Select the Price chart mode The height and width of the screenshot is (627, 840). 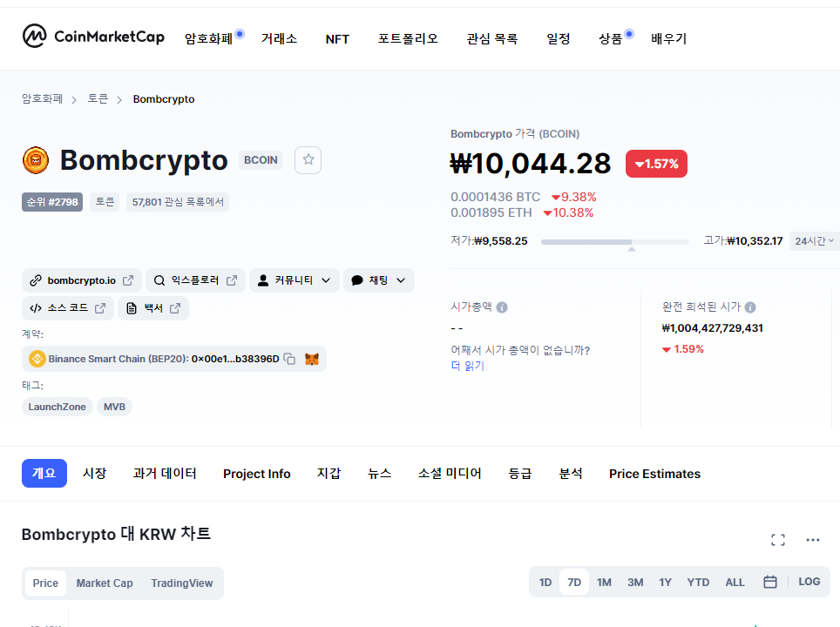(x=45, y=583)
